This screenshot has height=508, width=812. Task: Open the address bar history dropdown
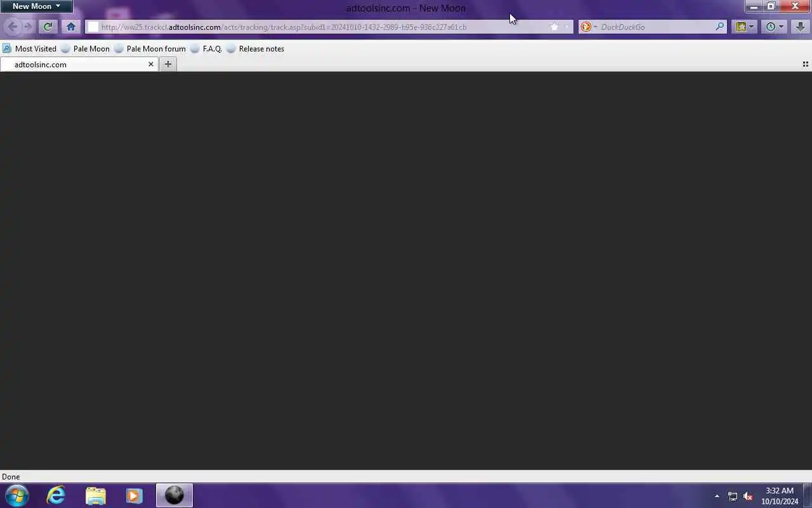click(566, 27)
